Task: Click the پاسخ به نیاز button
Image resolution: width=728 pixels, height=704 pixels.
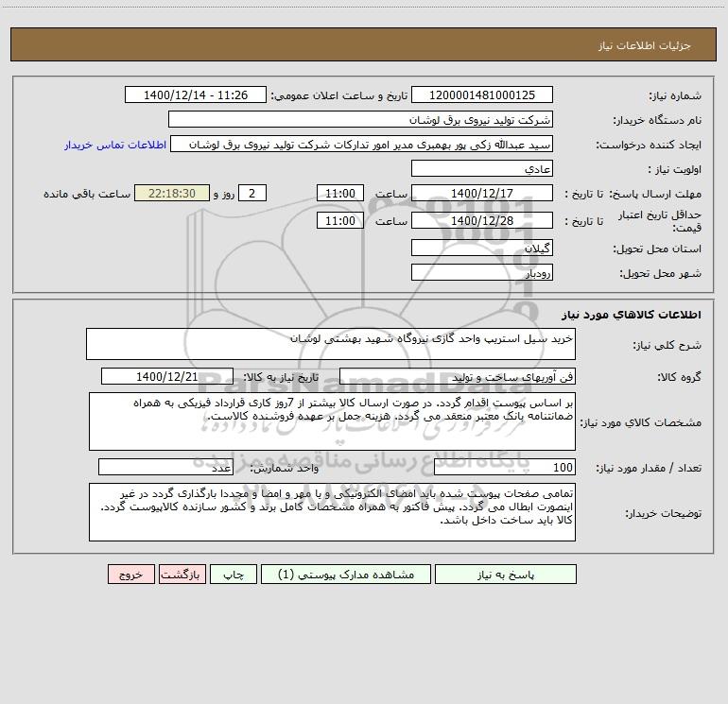Action: coord(506,574)
